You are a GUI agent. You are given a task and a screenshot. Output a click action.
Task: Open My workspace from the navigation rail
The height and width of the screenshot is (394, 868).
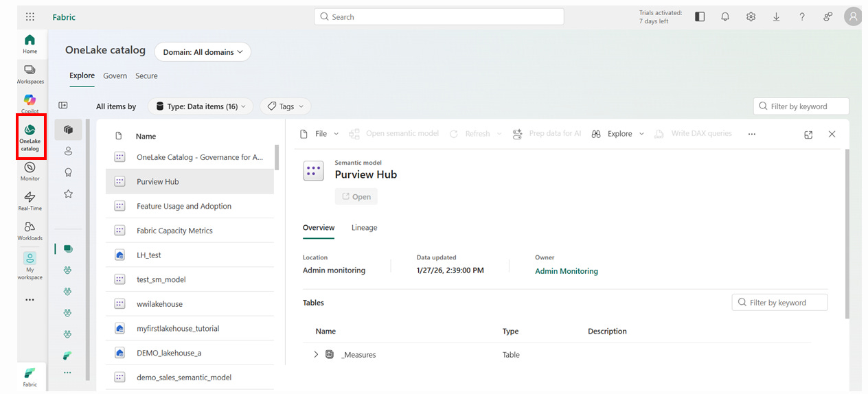point(30,266)
